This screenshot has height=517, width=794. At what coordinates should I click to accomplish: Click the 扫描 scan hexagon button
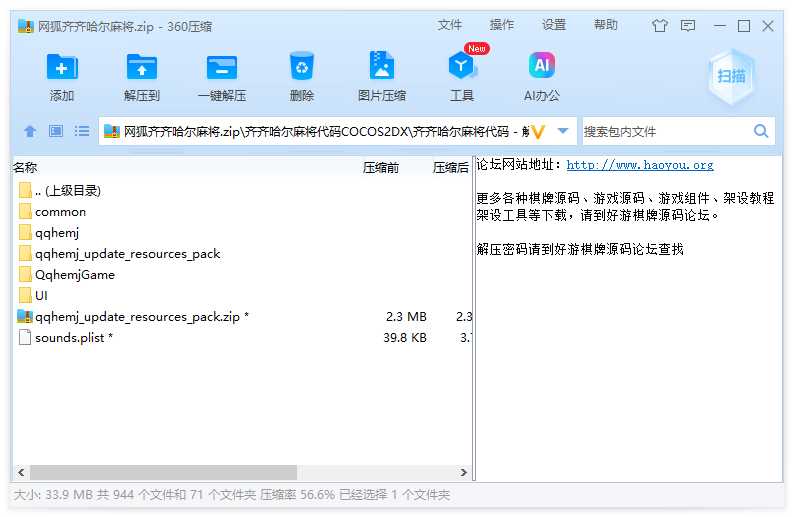click(x=731, y=76)
